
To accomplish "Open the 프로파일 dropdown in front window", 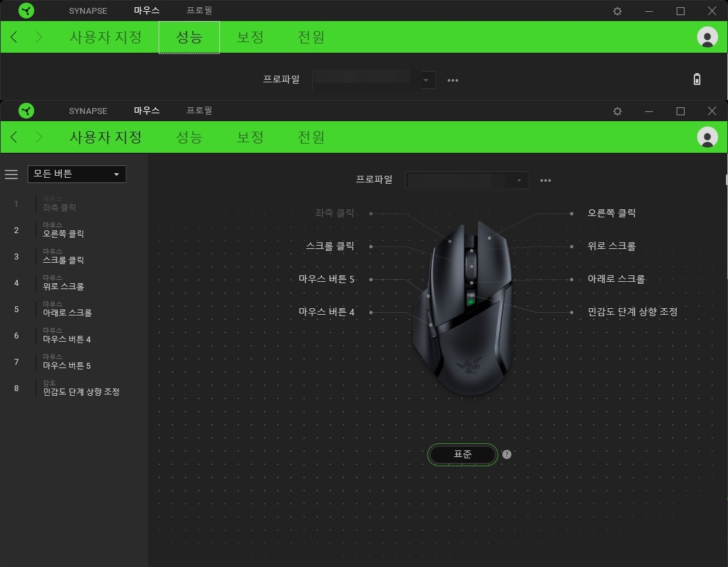I will coord(466,180).
